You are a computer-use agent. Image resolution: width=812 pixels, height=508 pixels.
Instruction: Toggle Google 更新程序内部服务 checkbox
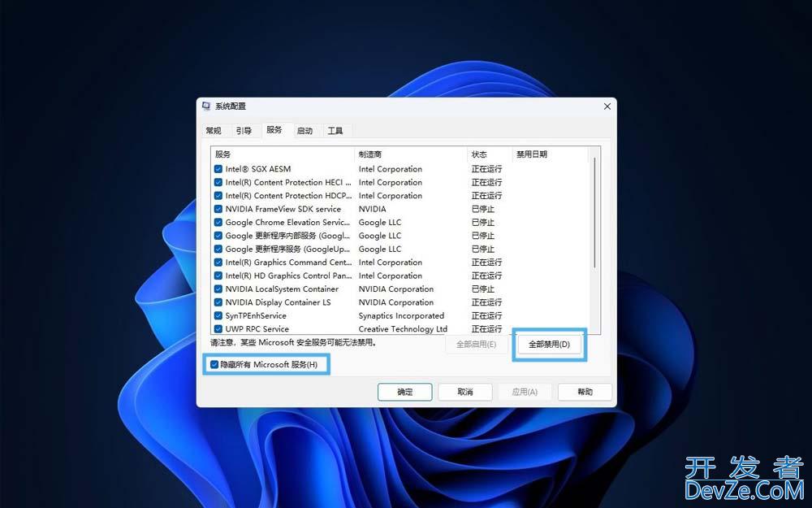click(x=218, y=236)
